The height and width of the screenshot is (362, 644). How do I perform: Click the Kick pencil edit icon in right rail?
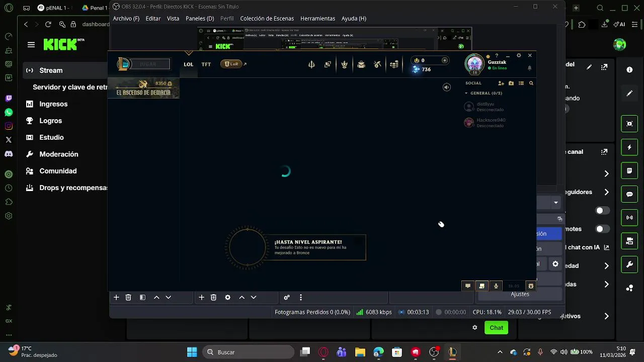click(629, 94)
